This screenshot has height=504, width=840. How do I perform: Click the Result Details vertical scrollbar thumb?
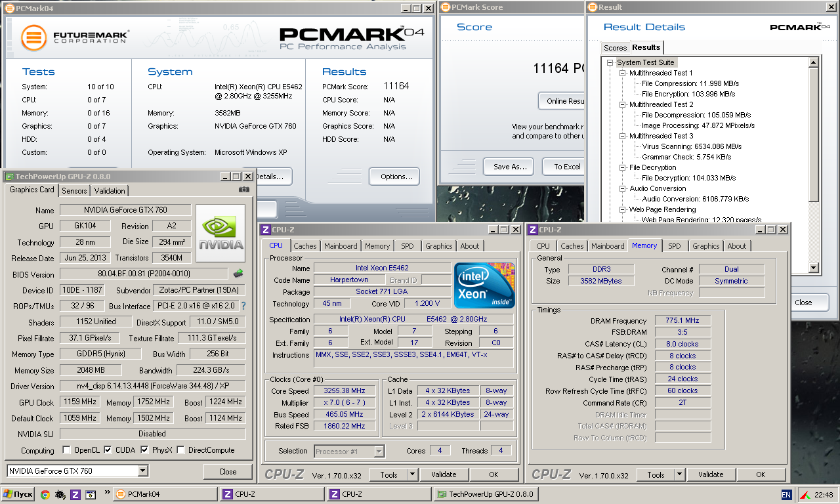coord(814,135)
